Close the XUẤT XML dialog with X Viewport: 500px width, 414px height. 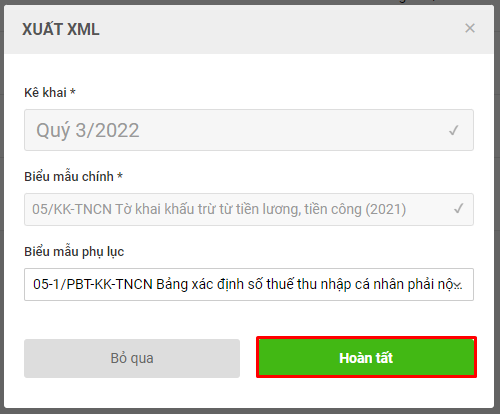pos(470,28)
